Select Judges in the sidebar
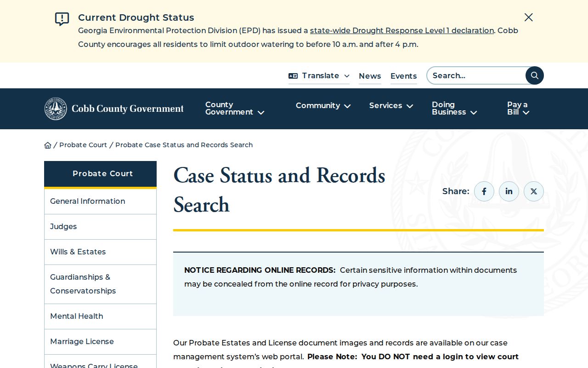 [100, 227]
